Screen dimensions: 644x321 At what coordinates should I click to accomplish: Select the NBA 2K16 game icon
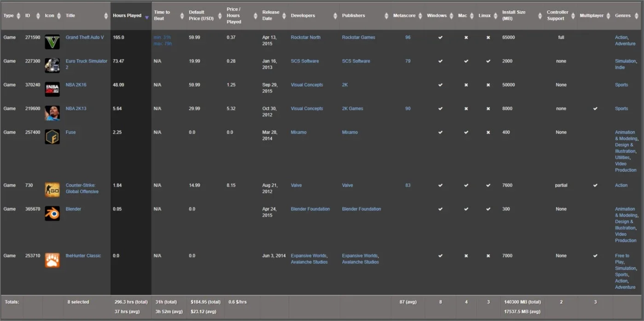click(x=52, y=89)
